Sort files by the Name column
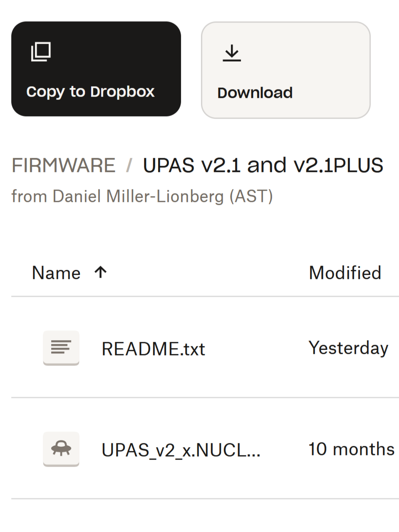The image size is (399, 532). point(56,272)
